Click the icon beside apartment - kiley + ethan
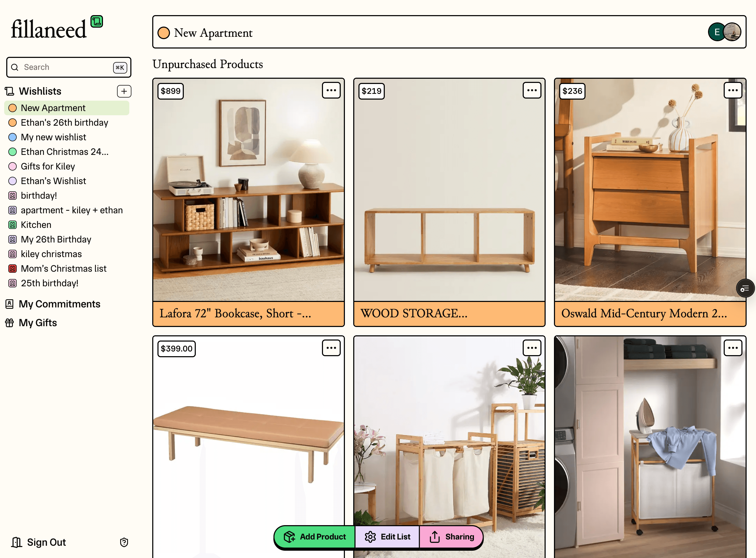 coord(13,210)
